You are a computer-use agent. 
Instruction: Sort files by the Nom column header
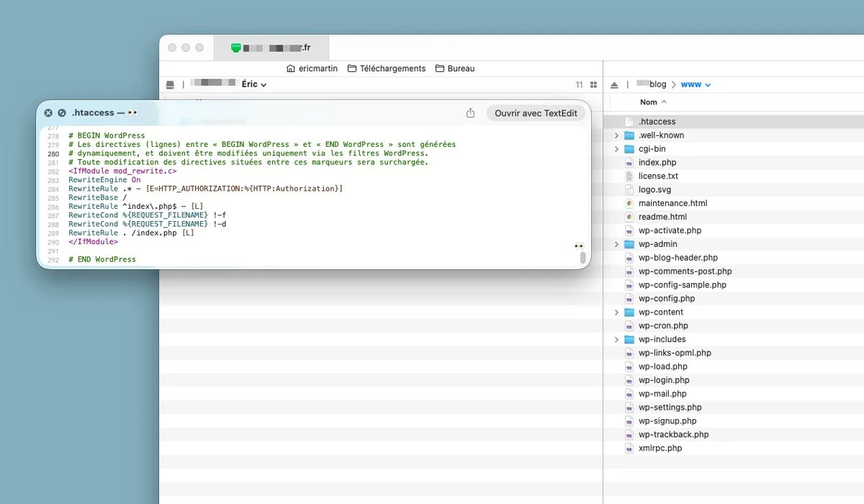click(653, 102)
